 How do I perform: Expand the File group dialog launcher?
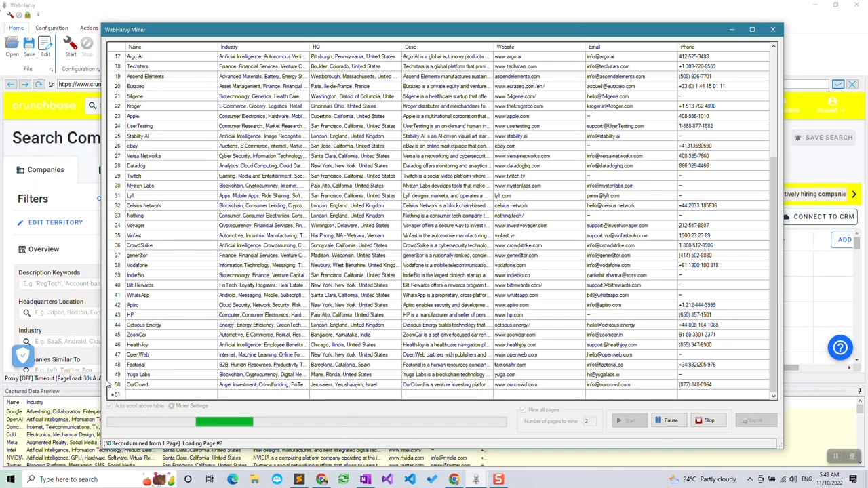[51, 69]
